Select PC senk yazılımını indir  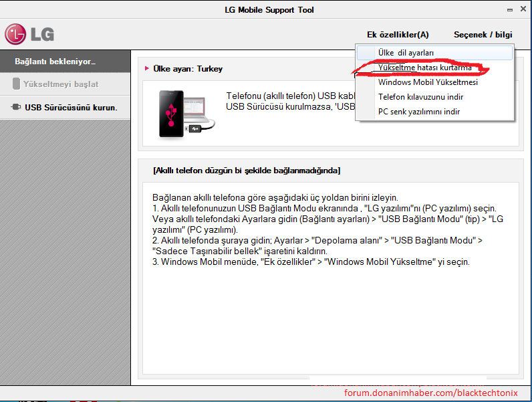click(x=434, y=111)
